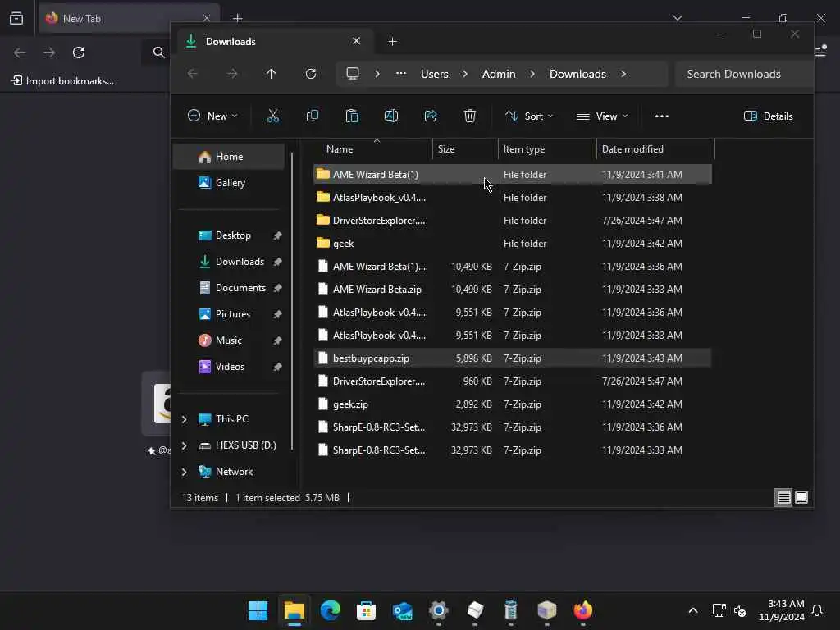Open the notifications bell
Viewport: 840px width, 630px height.
[x=817, y=610]
